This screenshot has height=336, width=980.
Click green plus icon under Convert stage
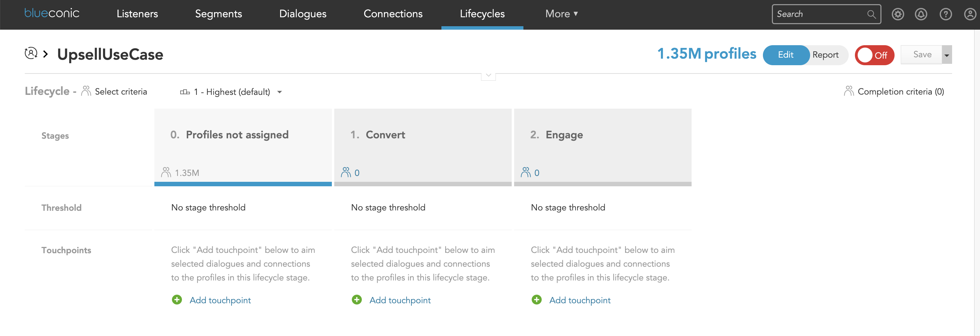click(357, 300)
